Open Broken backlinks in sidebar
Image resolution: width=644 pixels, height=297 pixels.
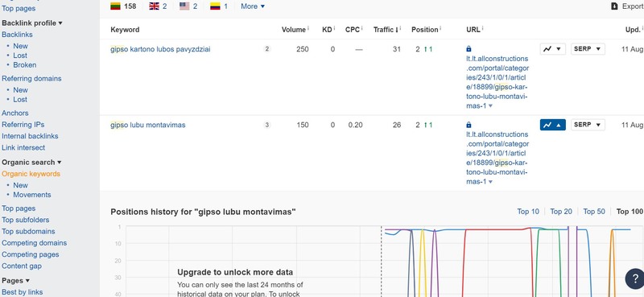(x=25, y=65)
